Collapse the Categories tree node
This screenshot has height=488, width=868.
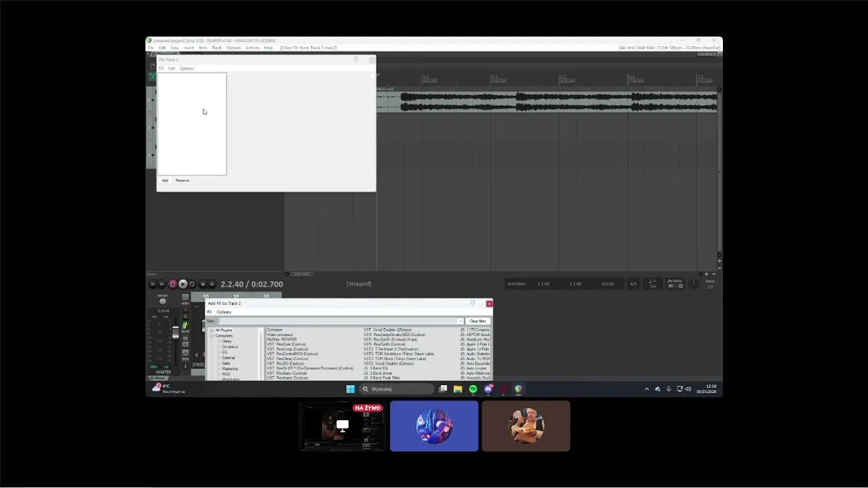(212, 335)
